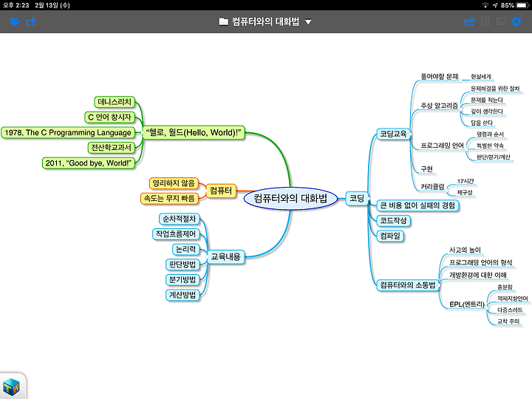Select the 2011 Good bye, World! node

pos(88,163)
